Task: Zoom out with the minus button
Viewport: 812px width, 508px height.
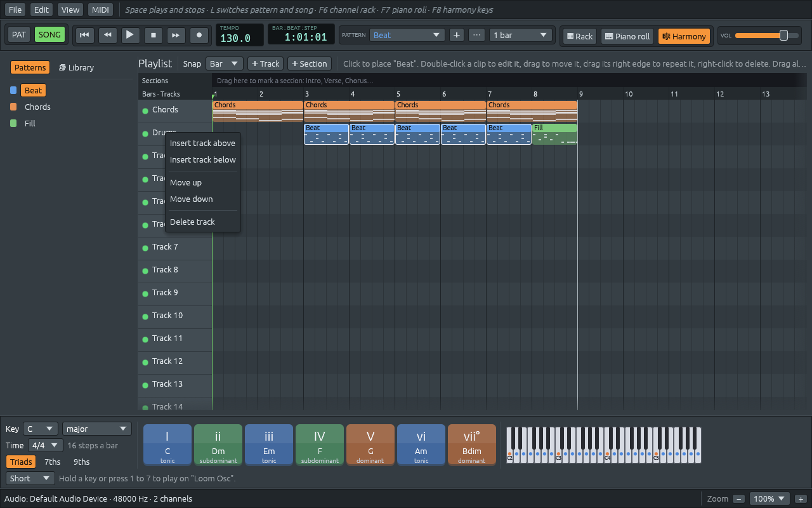Action: [738, 499]
